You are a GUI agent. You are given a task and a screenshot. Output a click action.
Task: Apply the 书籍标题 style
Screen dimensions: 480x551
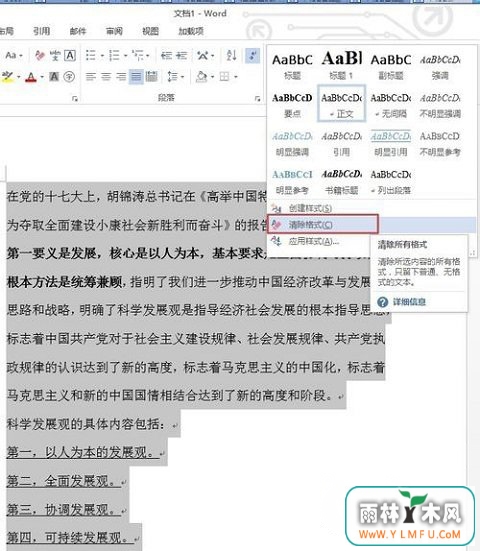341,181
